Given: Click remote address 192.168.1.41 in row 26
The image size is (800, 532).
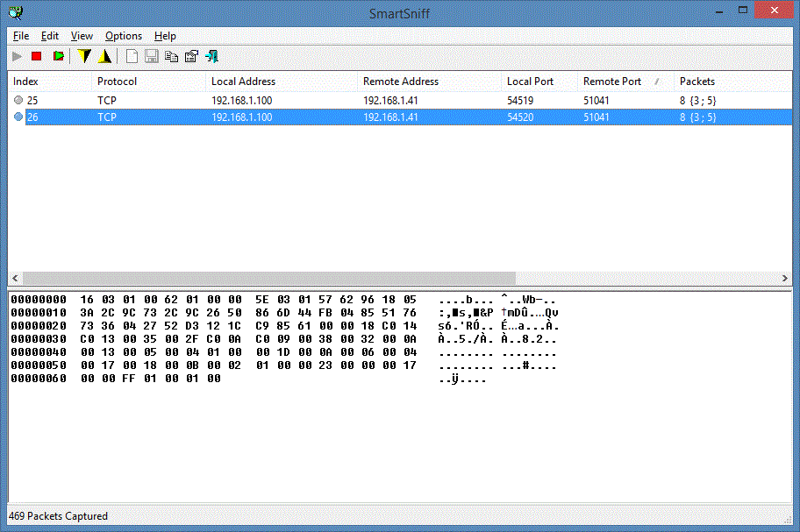Looking at the screenshot, I should pyautogui.click(x=390, y=117).
